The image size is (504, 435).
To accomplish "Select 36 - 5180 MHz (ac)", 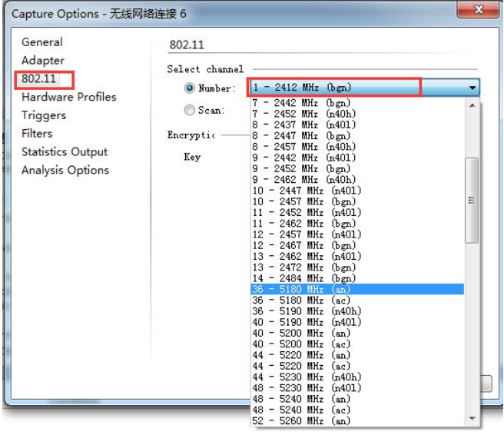I will 357,300.
